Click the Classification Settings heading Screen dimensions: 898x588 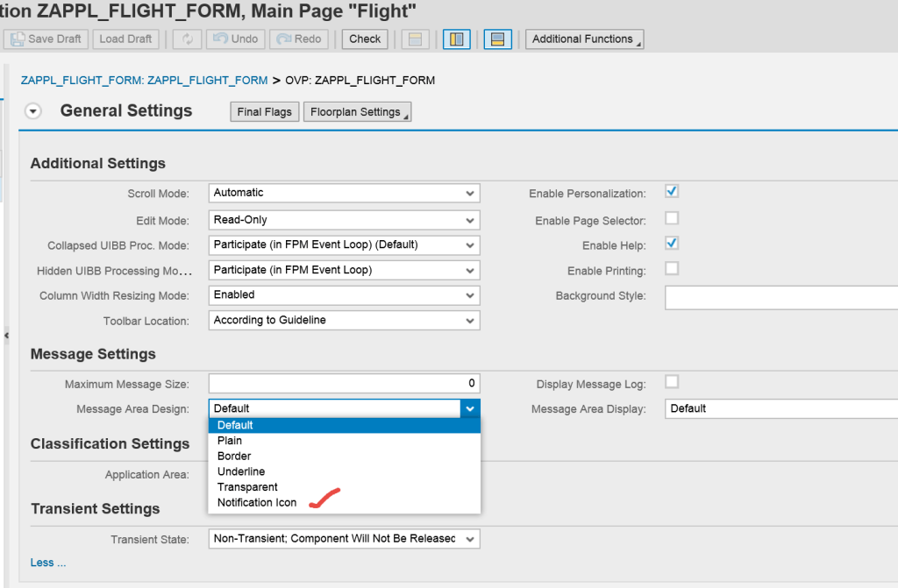pyautogui.click(x=110, y=443)
